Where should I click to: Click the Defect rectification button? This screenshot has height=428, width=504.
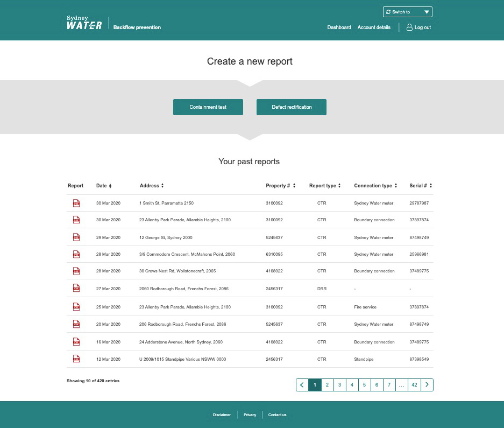pyautogui.click(x=292, y=107)
